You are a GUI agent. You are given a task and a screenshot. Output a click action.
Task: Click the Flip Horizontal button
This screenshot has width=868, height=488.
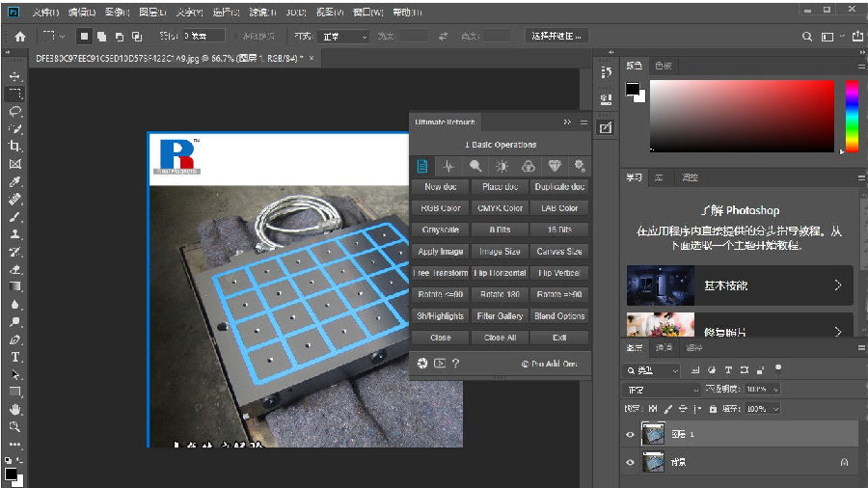click(x=500, y=273)
